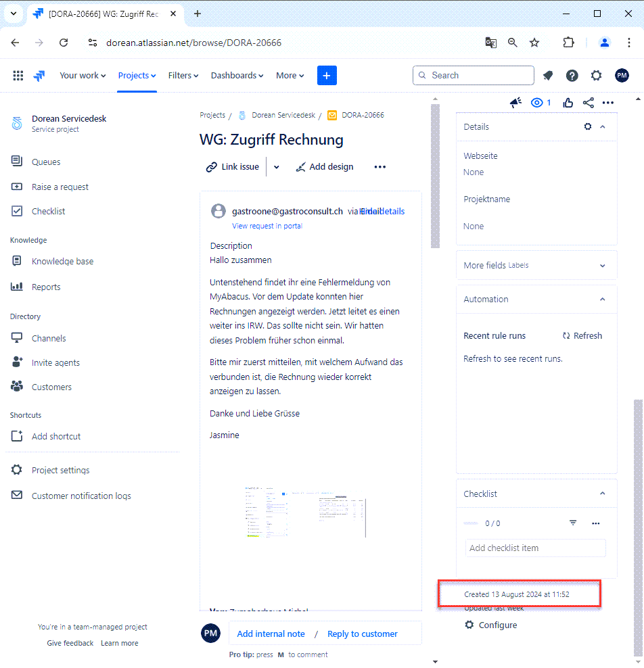This screenshot has width=644, height=668.
Task: Click the share issue icon
Action: (x=588, y=103)
